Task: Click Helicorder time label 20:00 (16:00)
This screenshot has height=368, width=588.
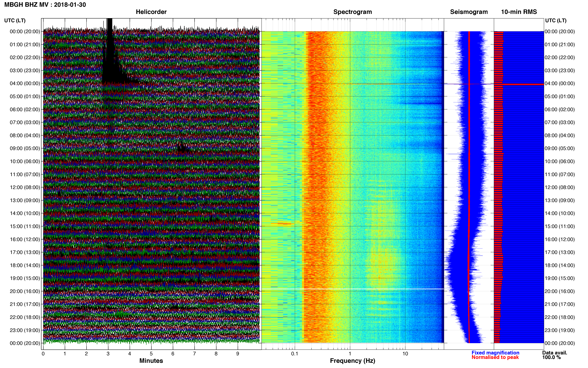Action: tap(25, 291)
